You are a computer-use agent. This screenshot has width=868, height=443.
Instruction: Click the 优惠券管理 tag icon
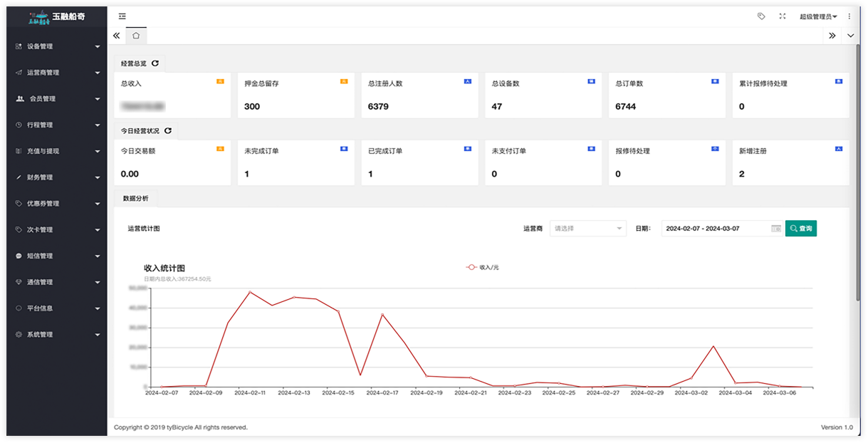click(x=19, y=204)
